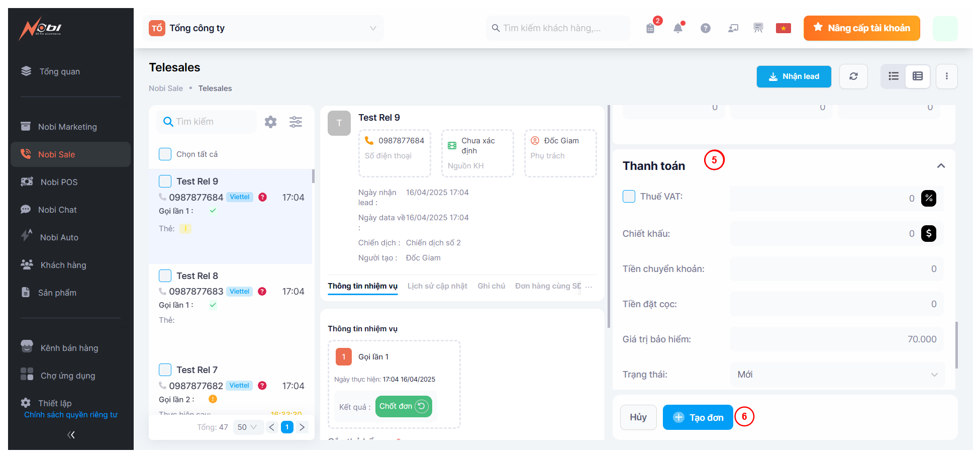Click the Vietnam flag language icon
Image resolution: width=980 pixels, height=457 pixels.
click(x=783, y=28)
